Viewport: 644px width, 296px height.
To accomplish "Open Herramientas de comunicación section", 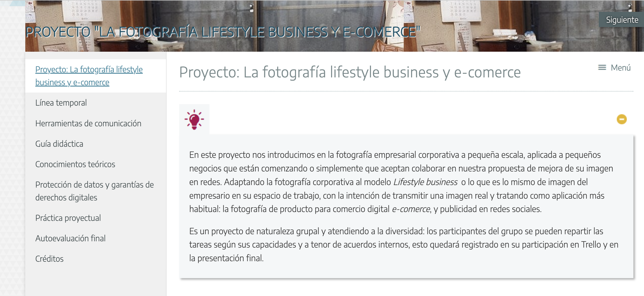I will coord(88,124).
